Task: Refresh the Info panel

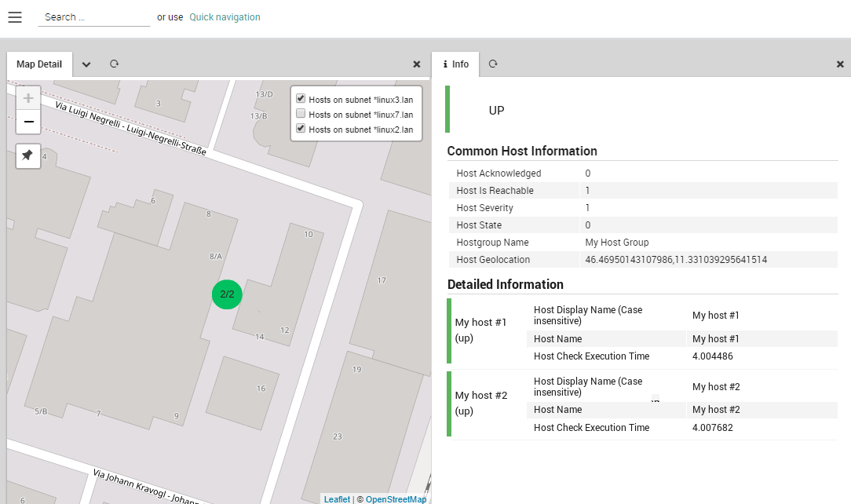Action: pyautogui.click(x=492, y=64)
